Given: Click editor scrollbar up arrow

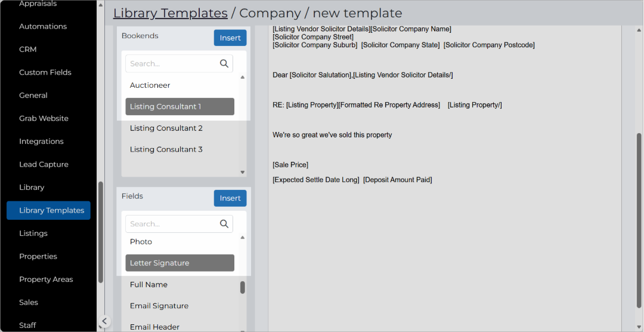Looking at the screenshot, I should 639,30.
